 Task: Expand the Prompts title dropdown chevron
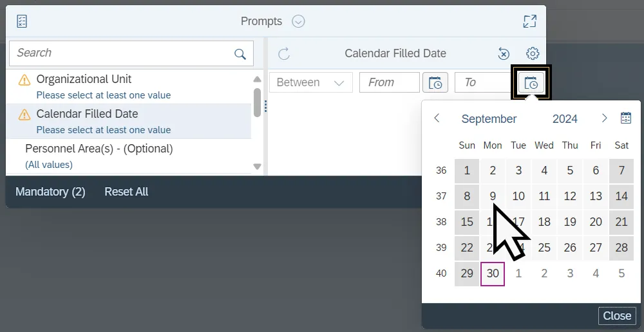298,21
